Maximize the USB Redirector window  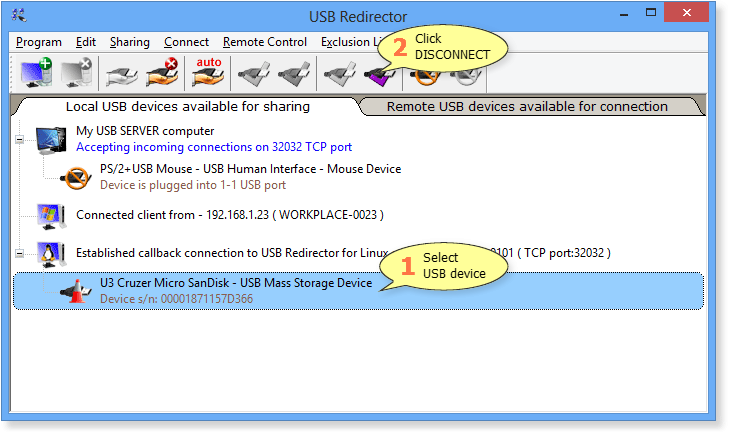pos(651,13)
